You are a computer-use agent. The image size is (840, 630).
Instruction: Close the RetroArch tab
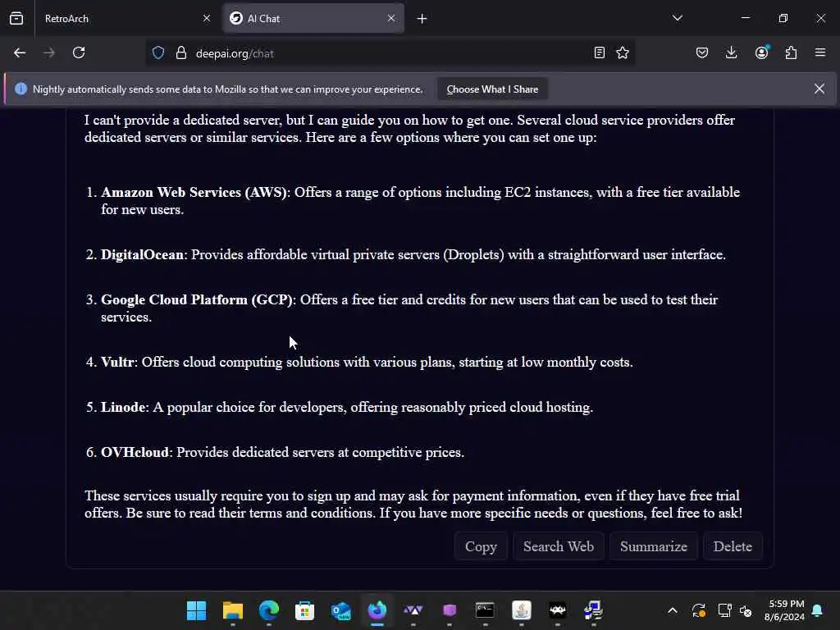(x=207, y=18)
